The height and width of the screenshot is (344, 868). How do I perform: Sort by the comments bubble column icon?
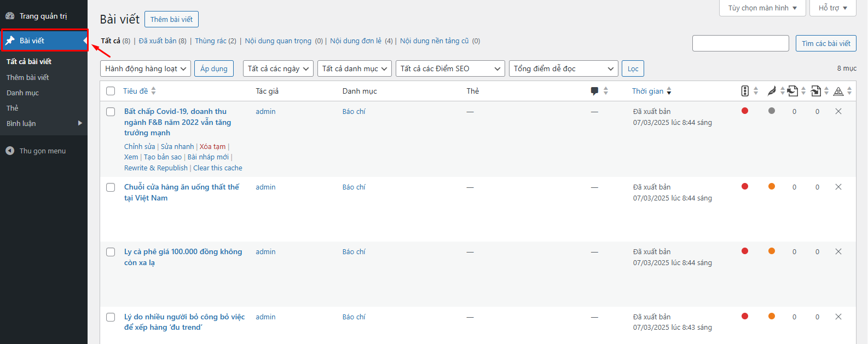(x=595, y=91)
